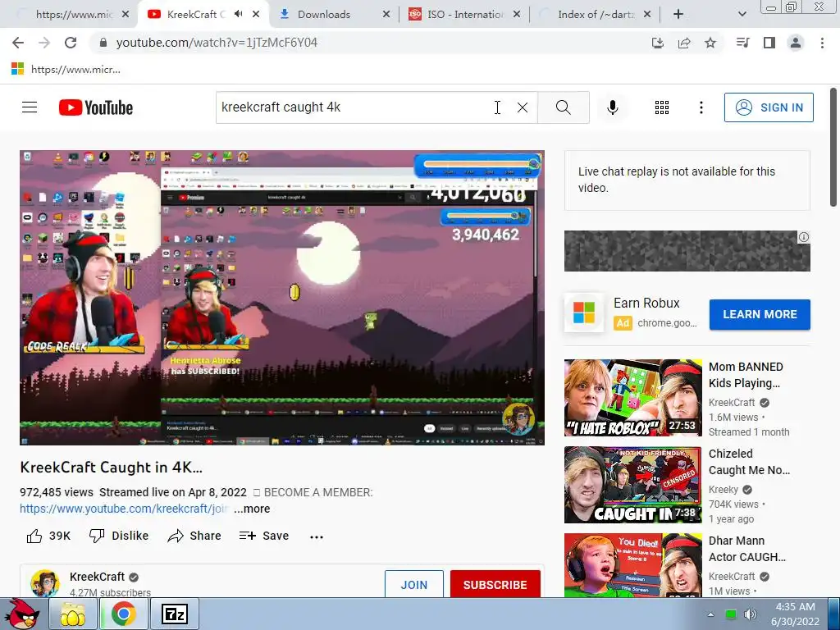
Task: Reload the YouTube page
Action: pyautogui.click(x=71, y=43)
